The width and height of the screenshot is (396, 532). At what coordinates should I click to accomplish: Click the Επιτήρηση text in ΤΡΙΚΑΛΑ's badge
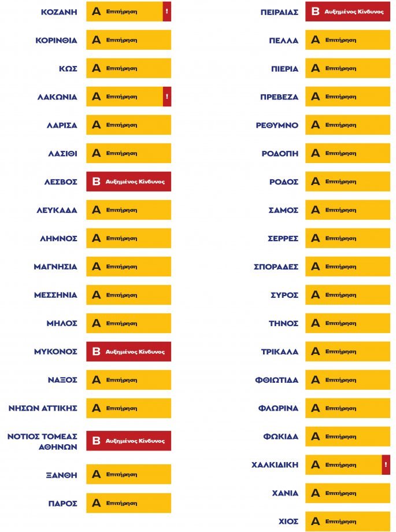[x=341, y=352]
